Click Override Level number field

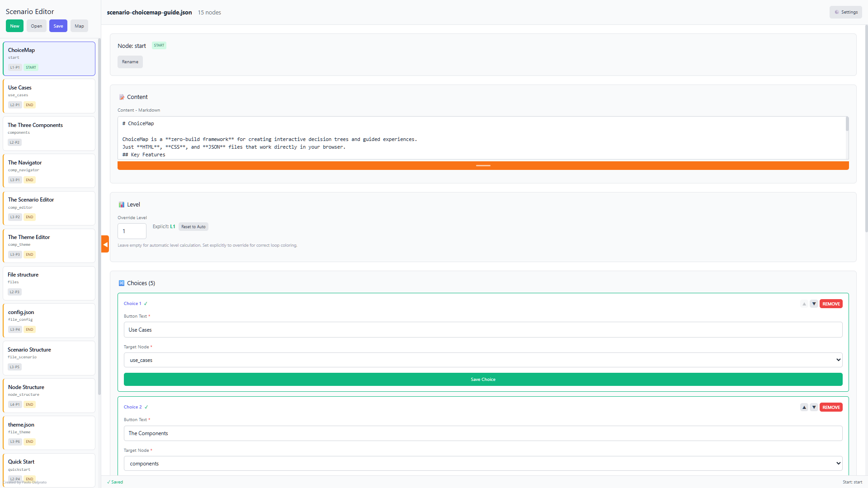132,231
